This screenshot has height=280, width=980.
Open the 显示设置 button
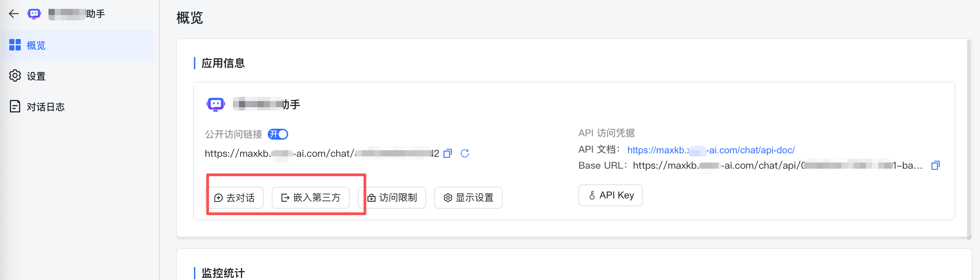[468, 198]
